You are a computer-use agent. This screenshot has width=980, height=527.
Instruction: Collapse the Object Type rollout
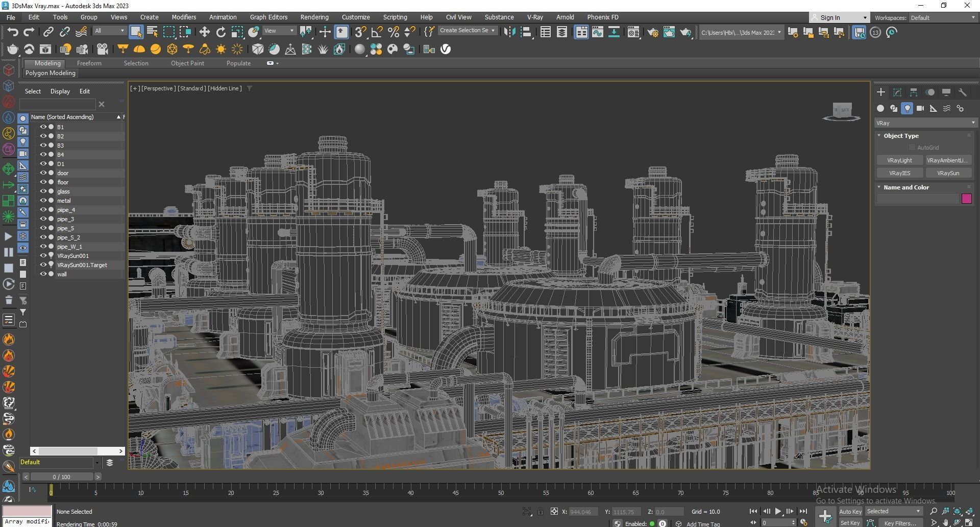point(900,136)
